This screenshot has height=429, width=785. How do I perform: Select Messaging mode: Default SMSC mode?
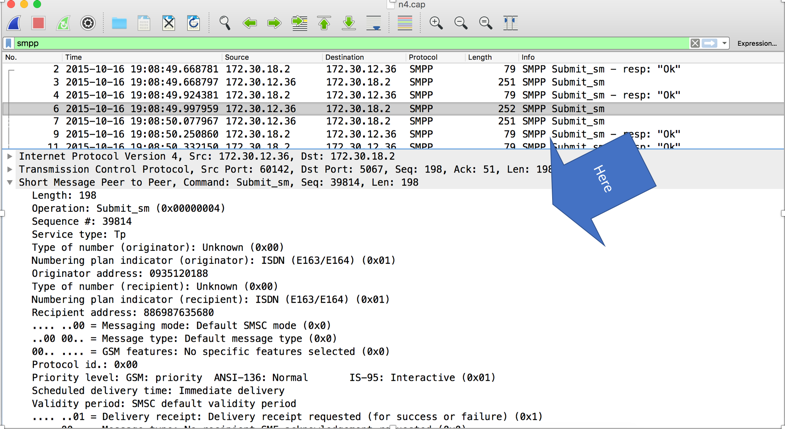click(x=181, y=325)
